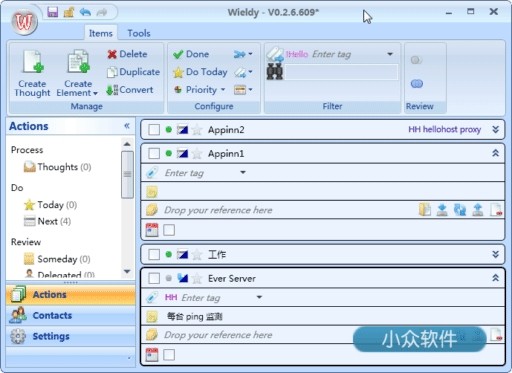Viewport: 512px width, 373px height.
Task: Open the tag dropdown in Ever Server
Action: point(259,297)
